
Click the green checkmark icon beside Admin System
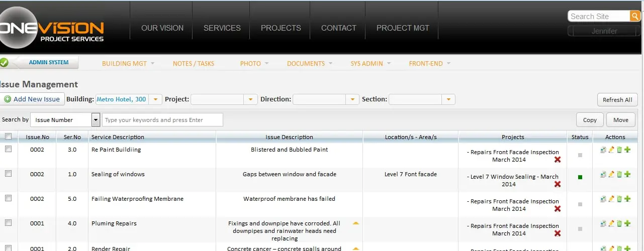click(4, 63)
